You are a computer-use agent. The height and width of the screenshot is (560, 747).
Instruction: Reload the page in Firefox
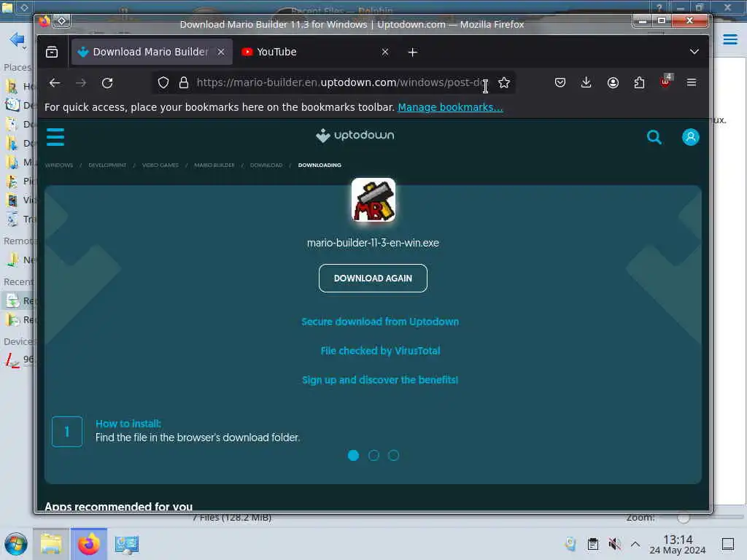coord(107,83)
